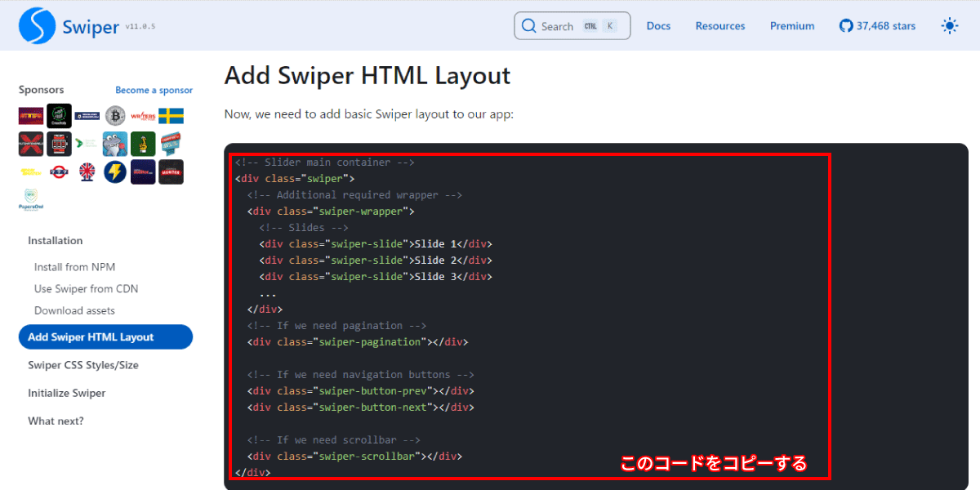Open the green arrow sponsor logo
The height and width of the screenshot is (490, 980).
coord(87,144)
